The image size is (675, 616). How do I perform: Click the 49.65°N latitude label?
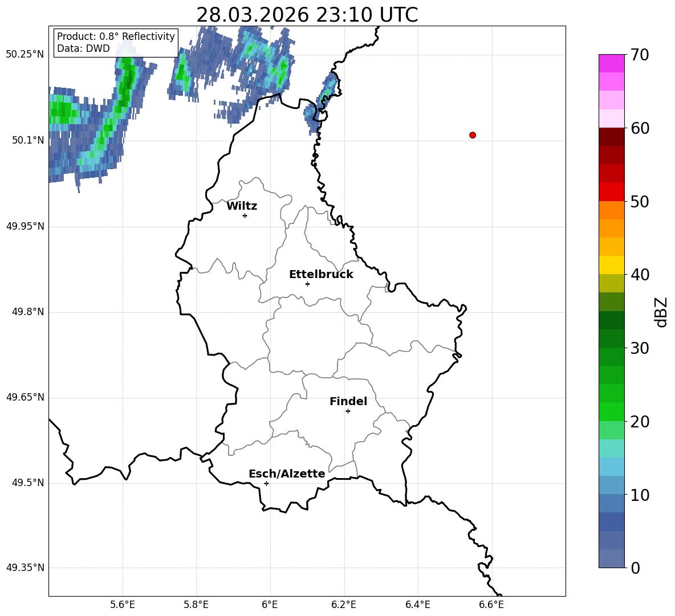[25, 397]
